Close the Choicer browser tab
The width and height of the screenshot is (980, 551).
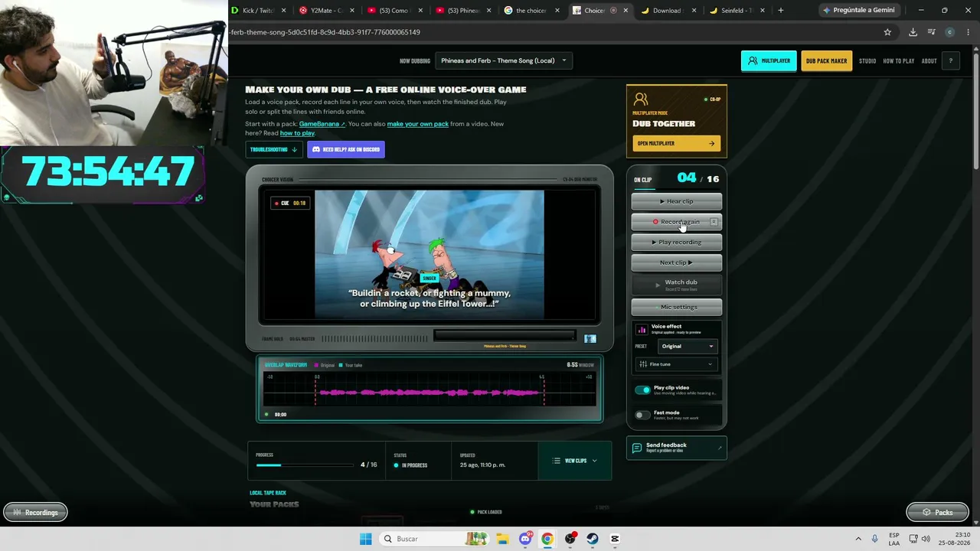pyautogui.click(x=626, y=11)
